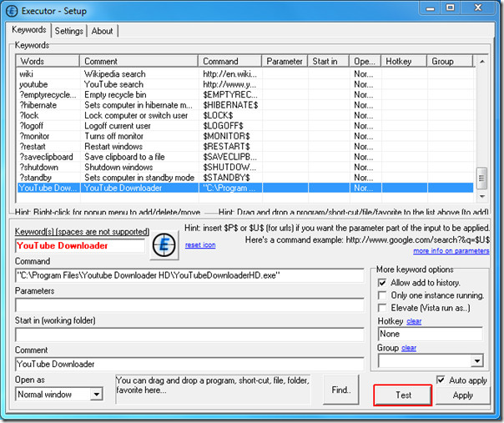Click the Find.. button
Screen dimensions: 504x423
coord(340,390)
